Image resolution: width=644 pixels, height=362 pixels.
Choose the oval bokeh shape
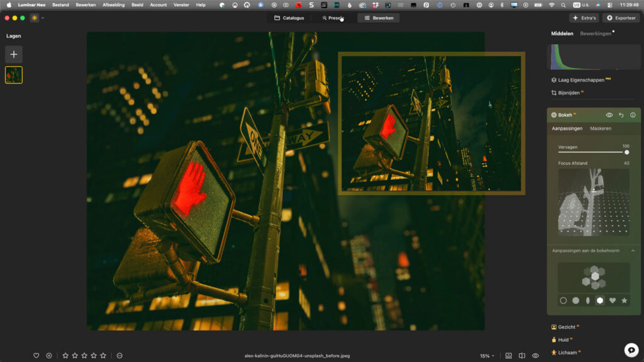(x=588, y=301)
